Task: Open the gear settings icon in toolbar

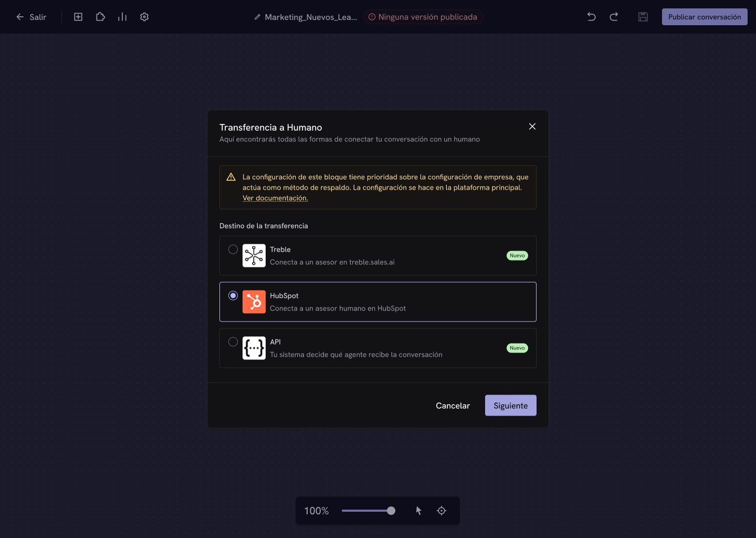Action: pos(144,17)
